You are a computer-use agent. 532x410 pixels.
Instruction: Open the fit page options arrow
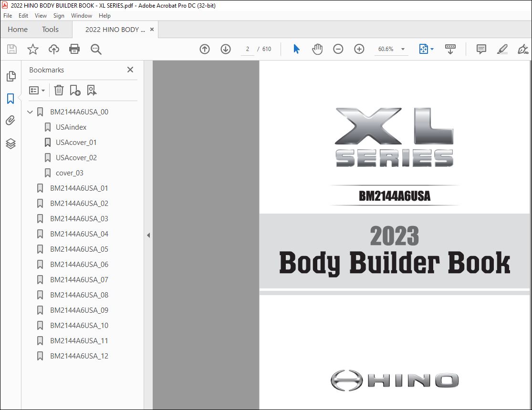(x=432, y=49)
